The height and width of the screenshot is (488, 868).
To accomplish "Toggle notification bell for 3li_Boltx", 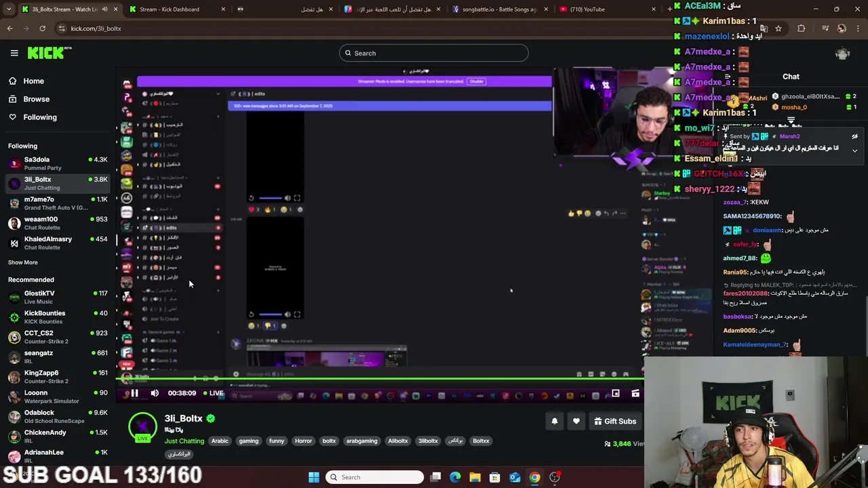I will [x=554, y=422].
